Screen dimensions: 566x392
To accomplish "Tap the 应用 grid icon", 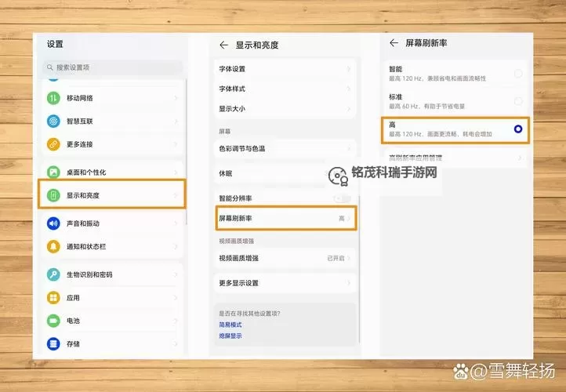I will (53, 297).
